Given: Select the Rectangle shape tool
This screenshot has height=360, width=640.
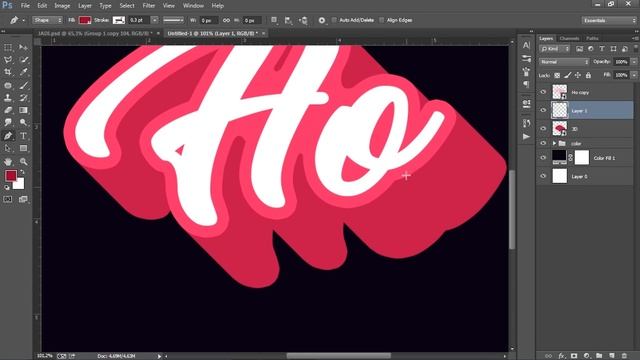Looking at the screenshot, I should point(23,148).
